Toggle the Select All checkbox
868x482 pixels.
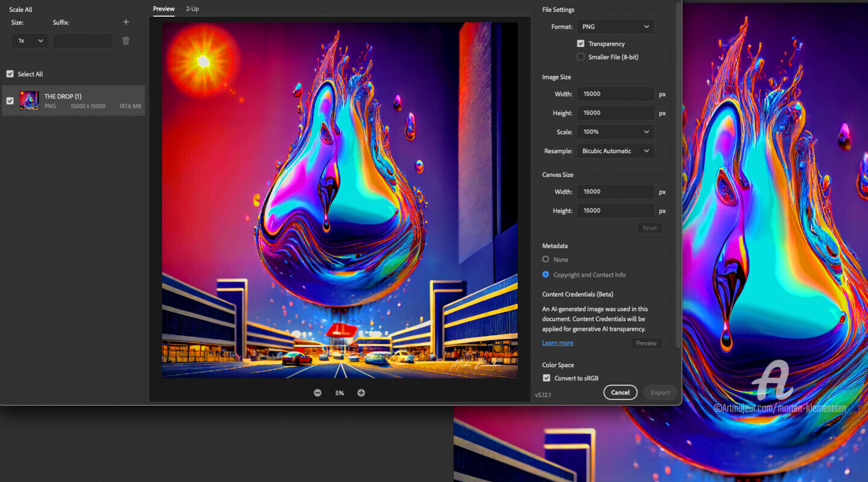click(10, 74)
